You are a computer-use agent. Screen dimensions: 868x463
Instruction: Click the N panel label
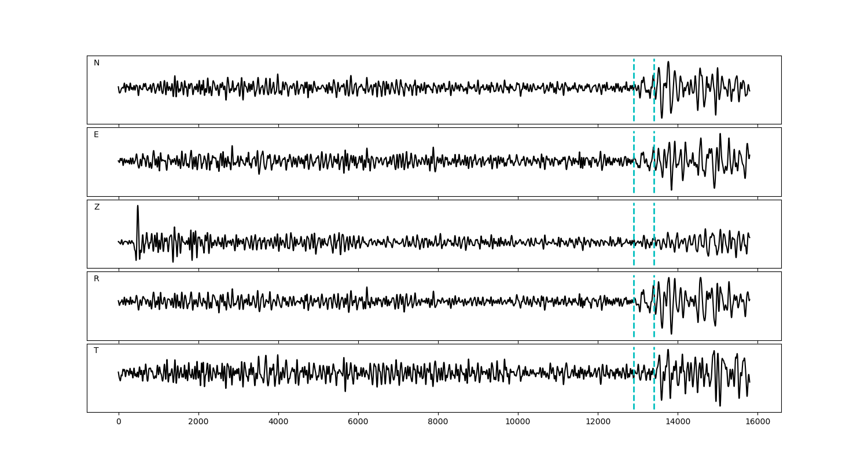[97, 63]
